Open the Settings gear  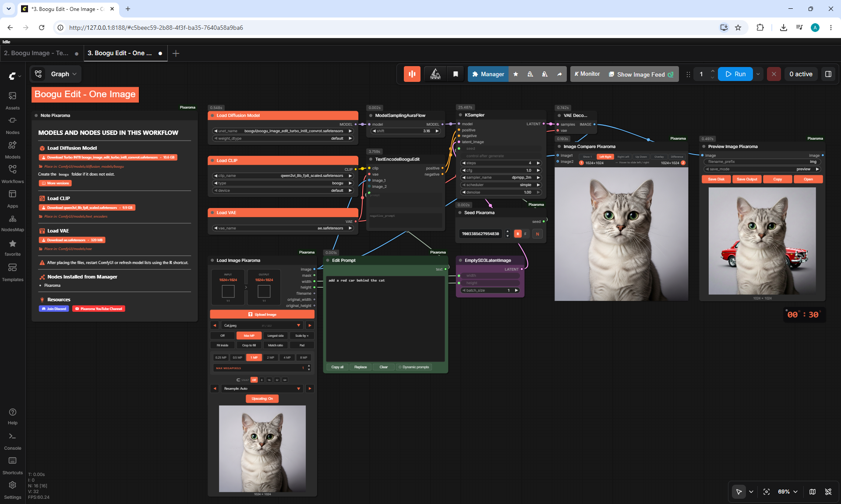click(x=12, y=490)
